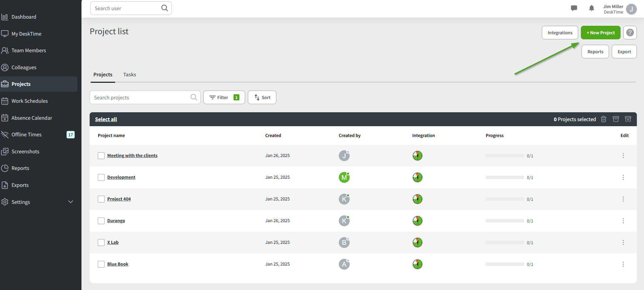Click the search magnifier in Search user
Screen dimensions: 644x290
coord(165,8)
